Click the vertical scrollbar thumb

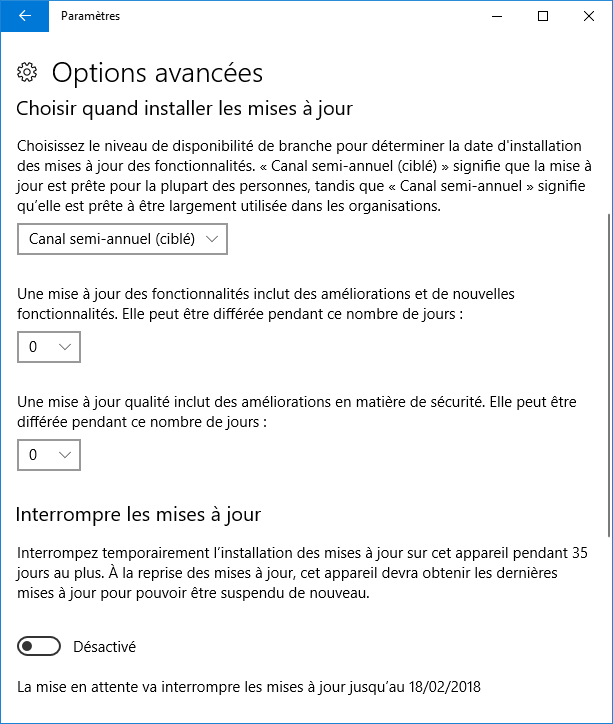pyautogui.click(x=610, y=375)
